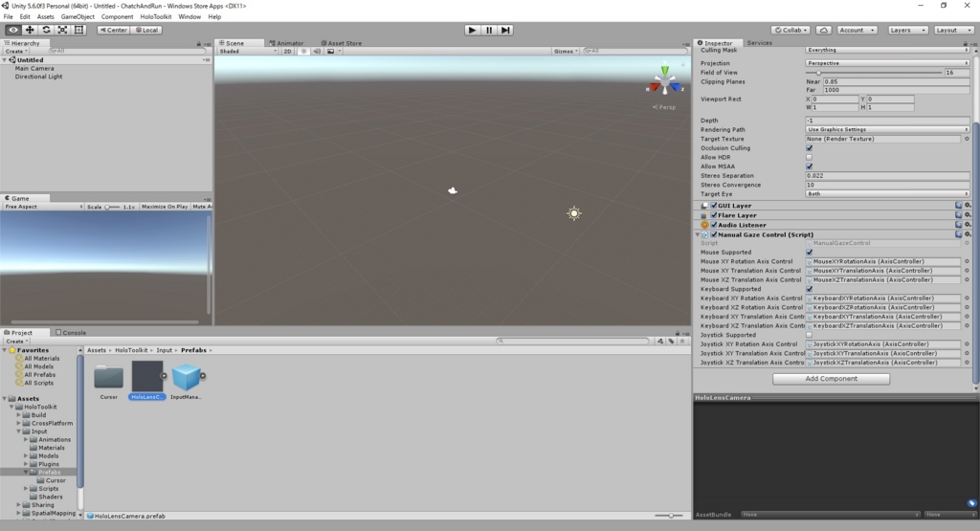Pause the game preview
Viewport: 980px width, 531px height.
pos(489,30)
